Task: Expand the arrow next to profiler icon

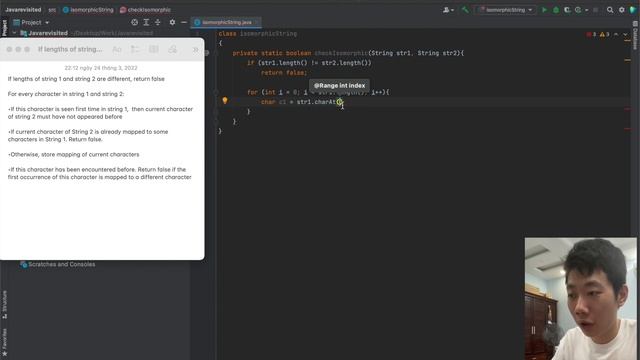Action: 587,10
